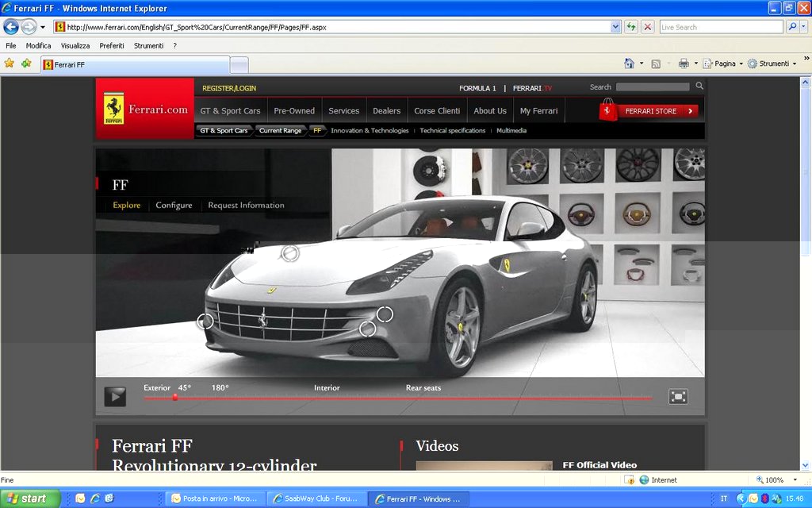Open the Strumenti toolbar dropdown with gear
Screen dimensions: 812x508
772,63
